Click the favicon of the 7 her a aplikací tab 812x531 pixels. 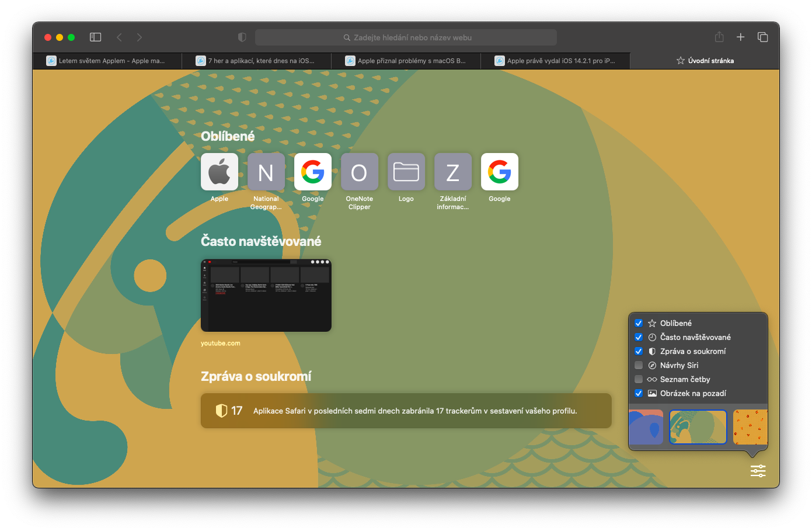click(201, 61)
